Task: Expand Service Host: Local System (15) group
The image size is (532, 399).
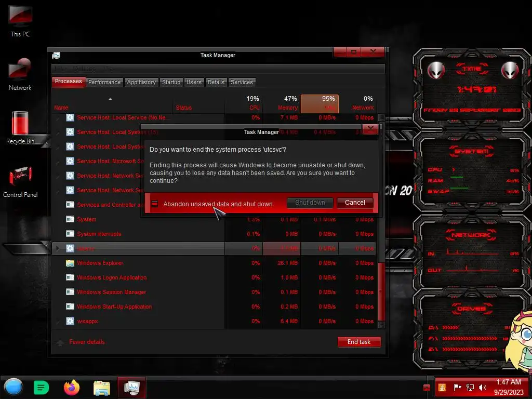Action: click(58, 132)
